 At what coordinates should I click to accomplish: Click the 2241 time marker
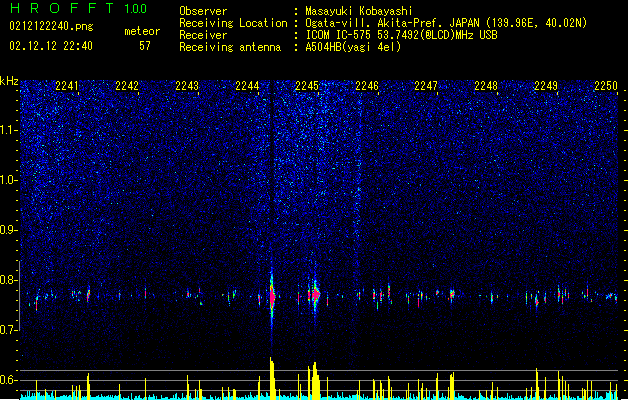[67, 86]
